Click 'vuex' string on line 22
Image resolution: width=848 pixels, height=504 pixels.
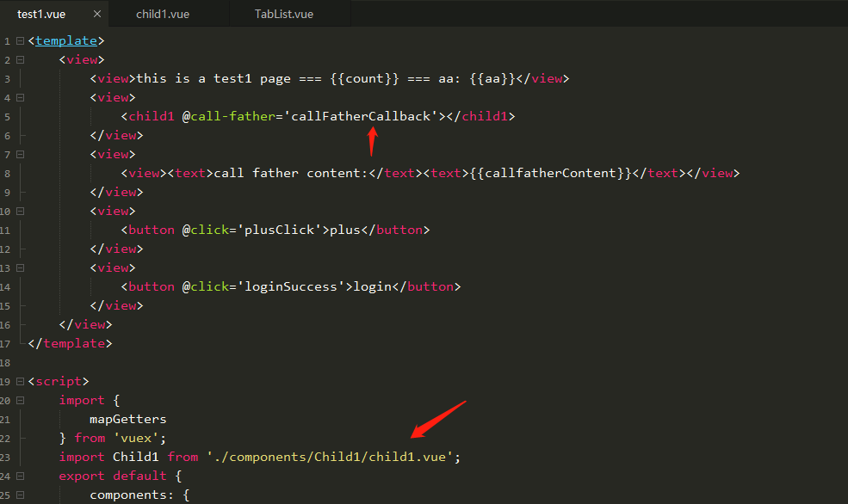[x=136, y=438]
